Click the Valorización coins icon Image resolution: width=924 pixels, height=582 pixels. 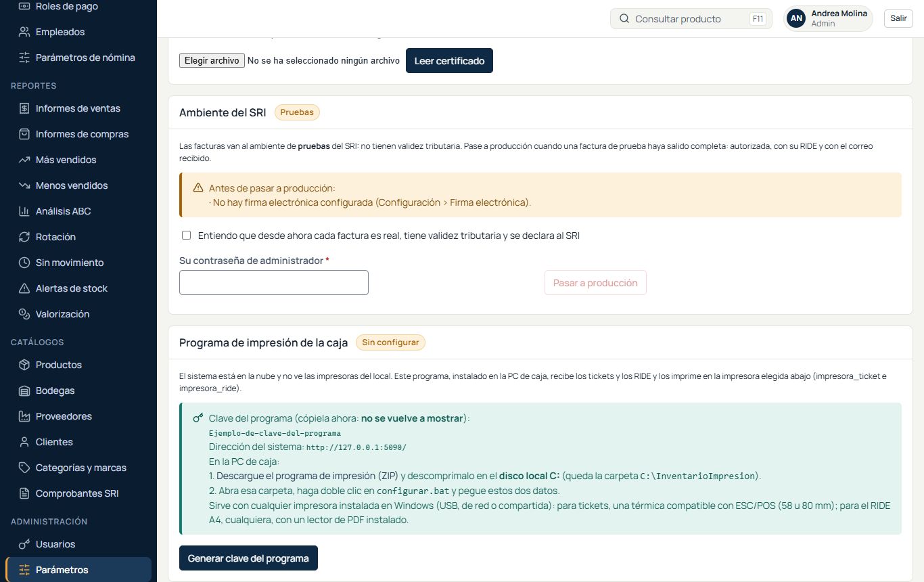click(24, 314)
